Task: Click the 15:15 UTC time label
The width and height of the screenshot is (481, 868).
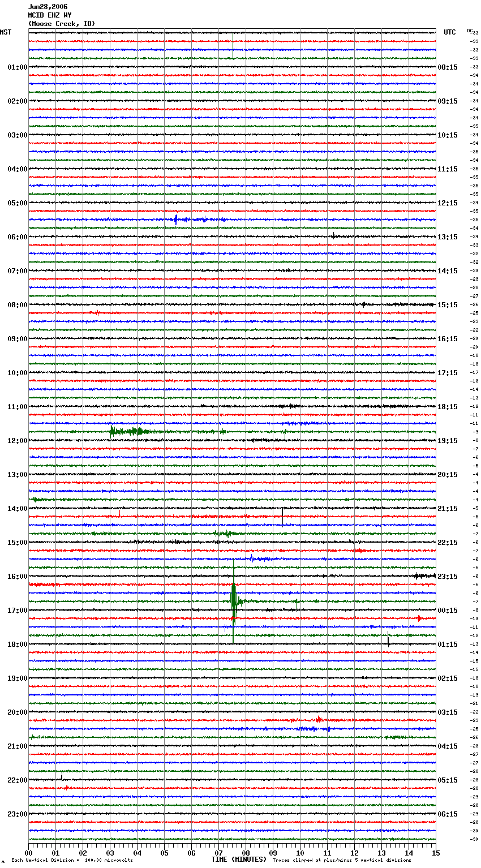Action: pyautogui.click(x=448, y=305)
